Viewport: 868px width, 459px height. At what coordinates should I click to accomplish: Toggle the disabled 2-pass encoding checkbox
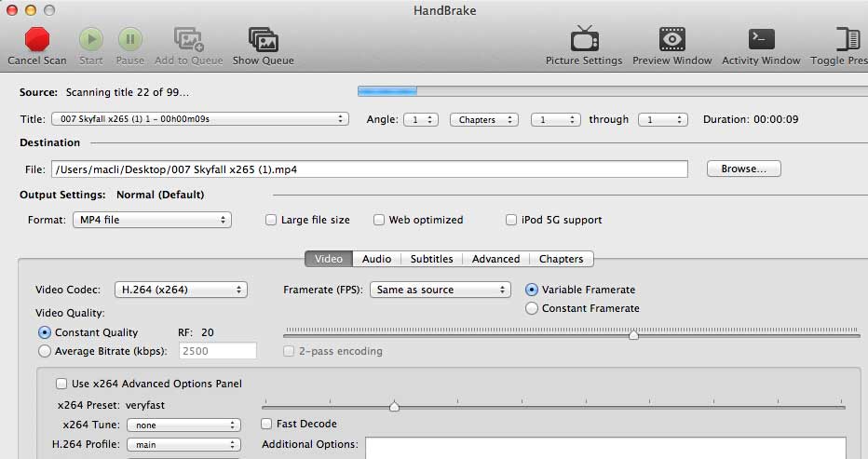pos(289,351)
